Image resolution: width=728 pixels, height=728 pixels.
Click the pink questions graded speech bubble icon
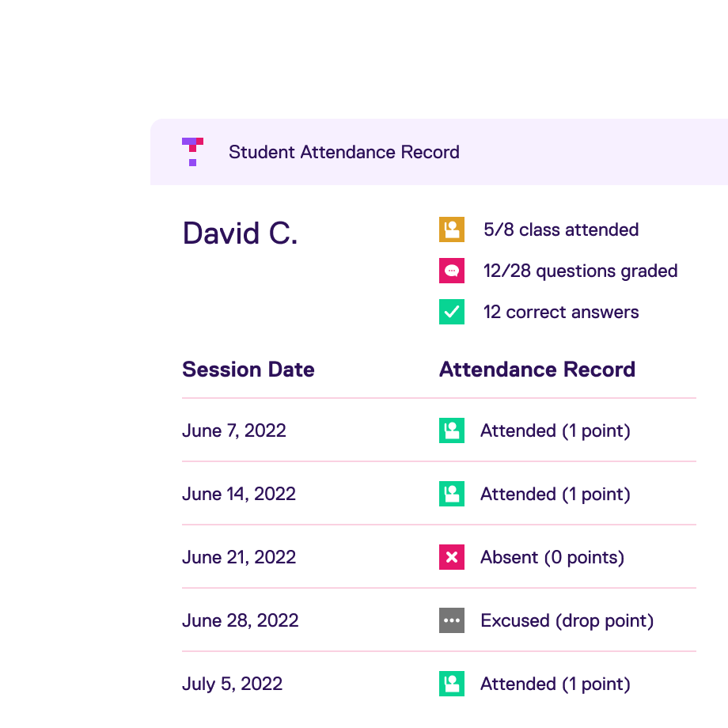click(x=451, y=271)
